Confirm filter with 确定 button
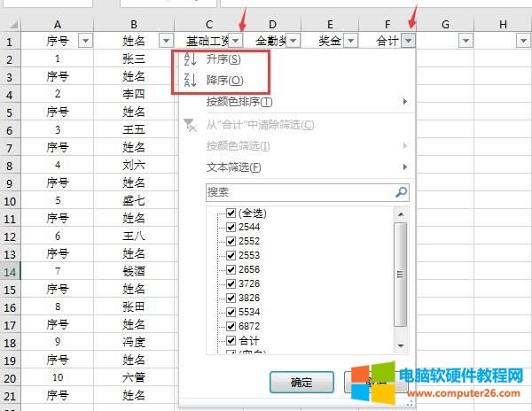The width and height of the screenshot is (532, 411). tap(301, 382)
